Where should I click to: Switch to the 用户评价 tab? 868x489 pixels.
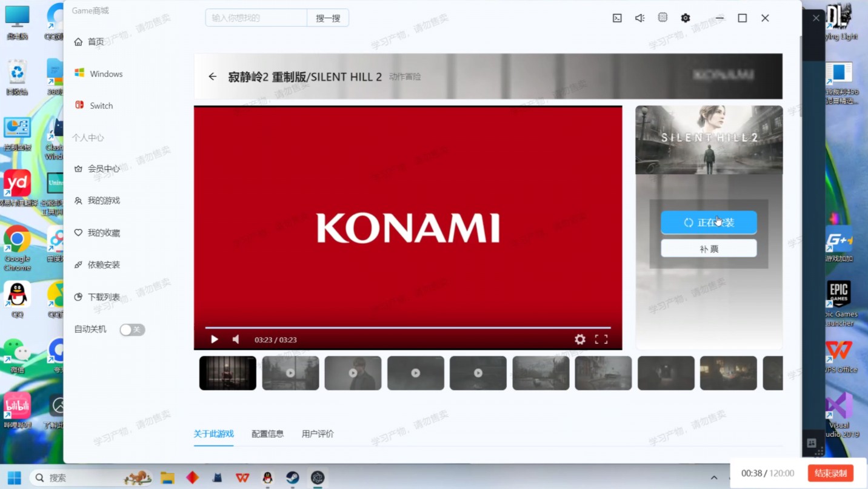(x=318, y=434)
